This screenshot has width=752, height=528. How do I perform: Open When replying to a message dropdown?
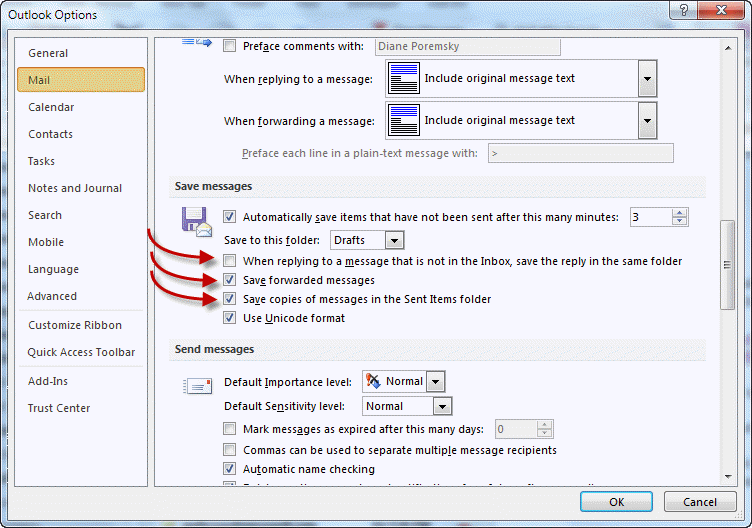[x=647, y=79]
